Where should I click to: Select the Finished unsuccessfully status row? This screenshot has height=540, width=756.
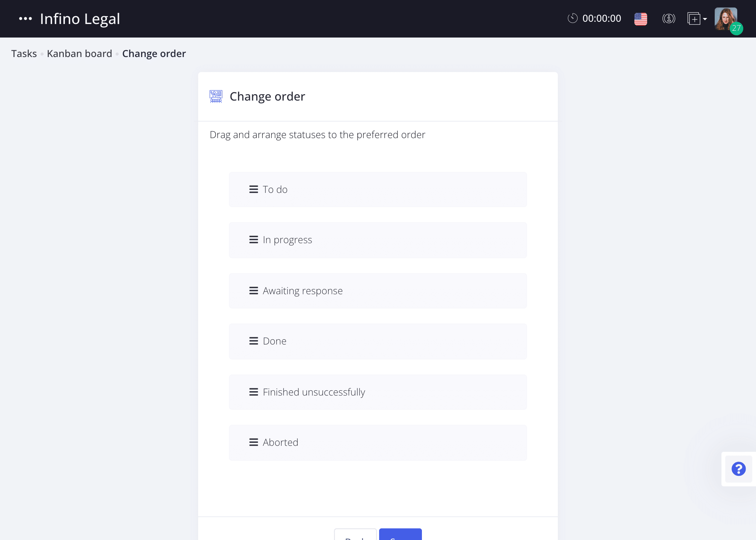pos(378,392)
